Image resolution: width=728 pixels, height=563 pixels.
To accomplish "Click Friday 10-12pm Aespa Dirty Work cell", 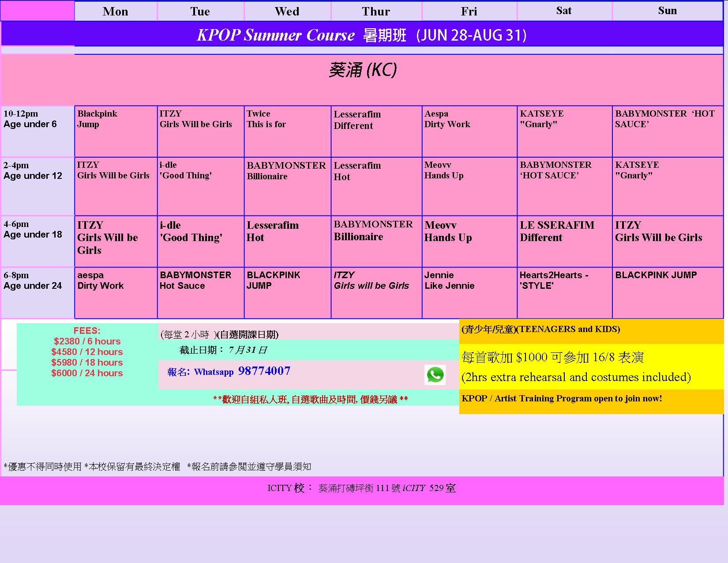I will 469,131.
